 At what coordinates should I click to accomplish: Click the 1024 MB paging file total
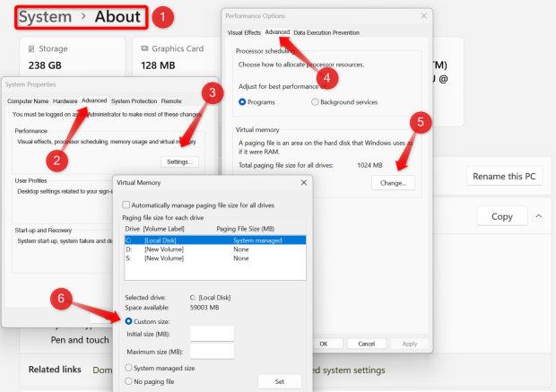click(x=369, y=165)
